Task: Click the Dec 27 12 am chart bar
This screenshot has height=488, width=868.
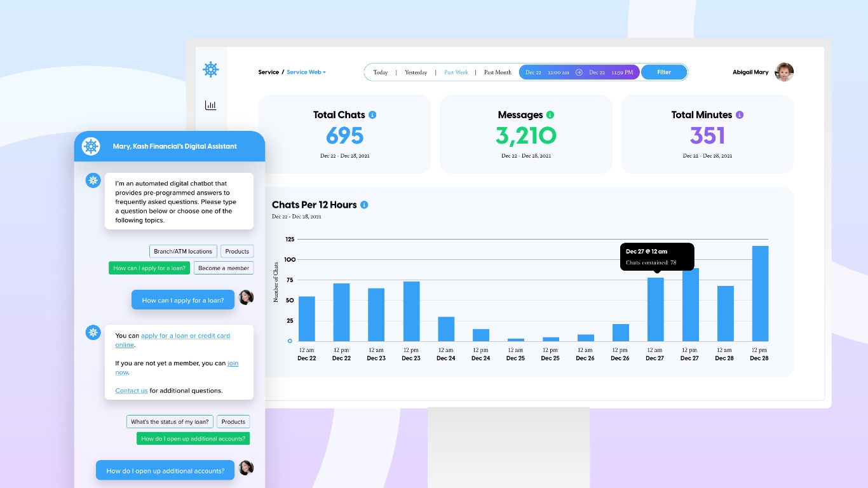Action: coord(656,309)
